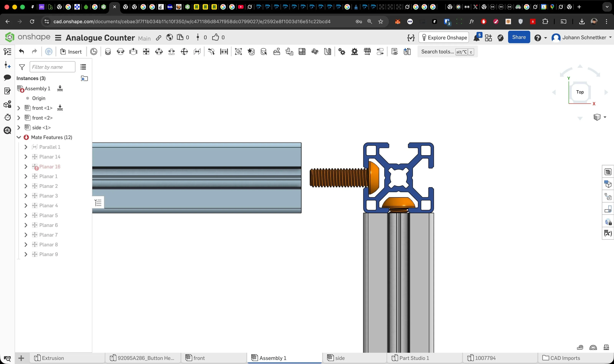This screenshot has height=364, width=614.
Task: Select the Parallel mate tool
Action: tap(197, 51)
